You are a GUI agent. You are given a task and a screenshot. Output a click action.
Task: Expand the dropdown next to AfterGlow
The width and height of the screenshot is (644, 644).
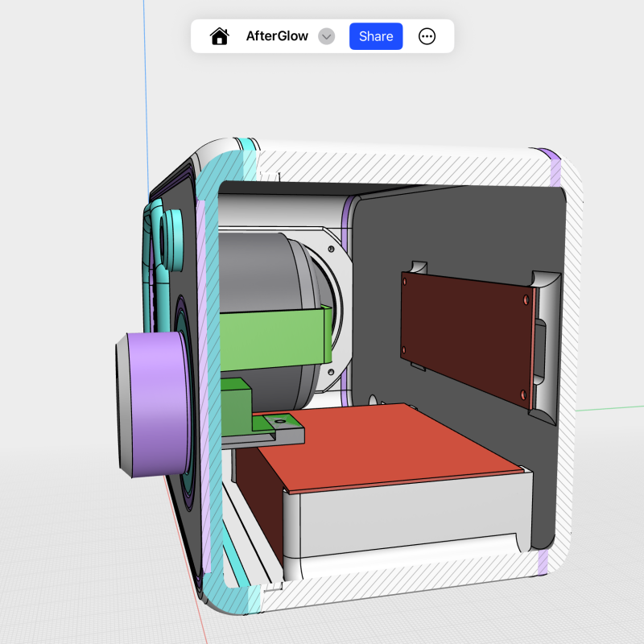[325, 37]
